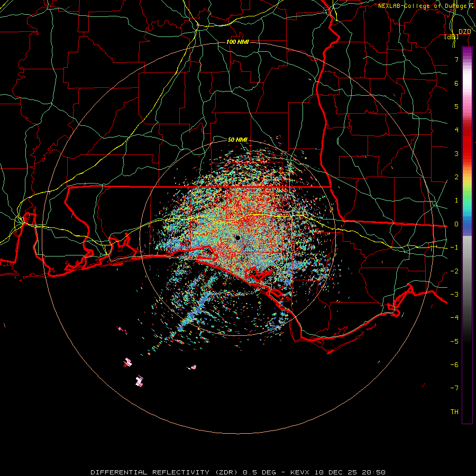Click the DZD legend title
The height and width of the screenshot is (476, 476).
(x=464, y=32)
